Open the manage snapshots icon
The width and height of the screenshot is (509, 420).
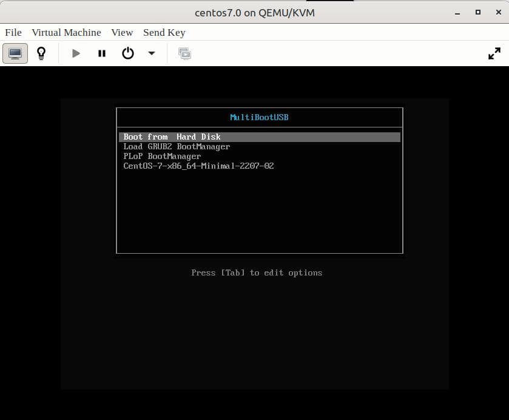(x=184, y=53)
